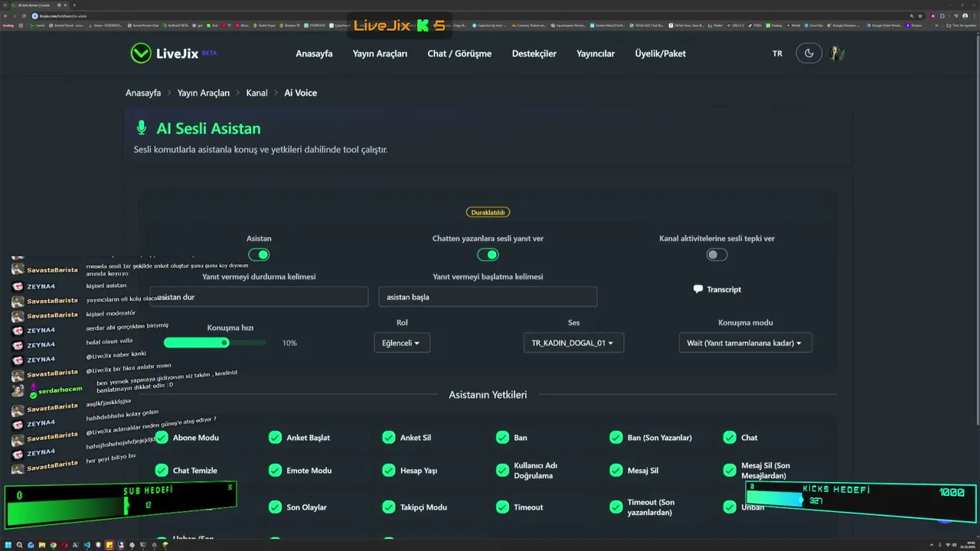Uncheck Anket Başlat permission
The image size is (980, 551).
pos(275,437)
